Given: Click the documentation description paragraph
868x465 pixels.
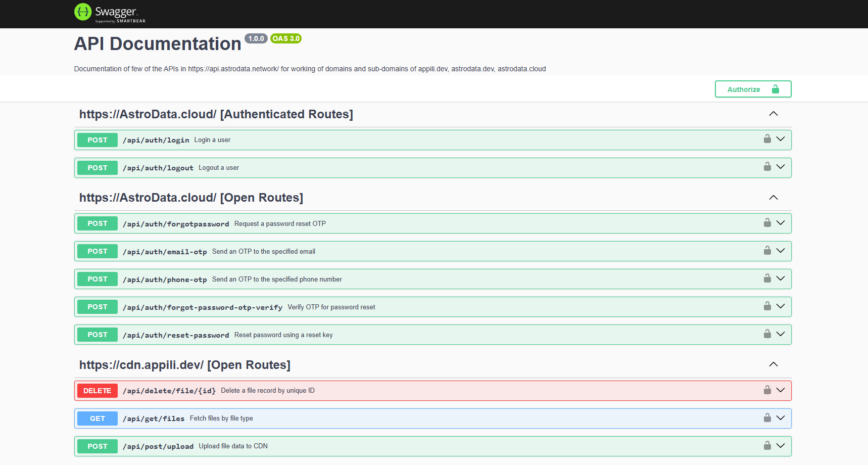Looking at the screenshot, I should click(x=310, y=69).
